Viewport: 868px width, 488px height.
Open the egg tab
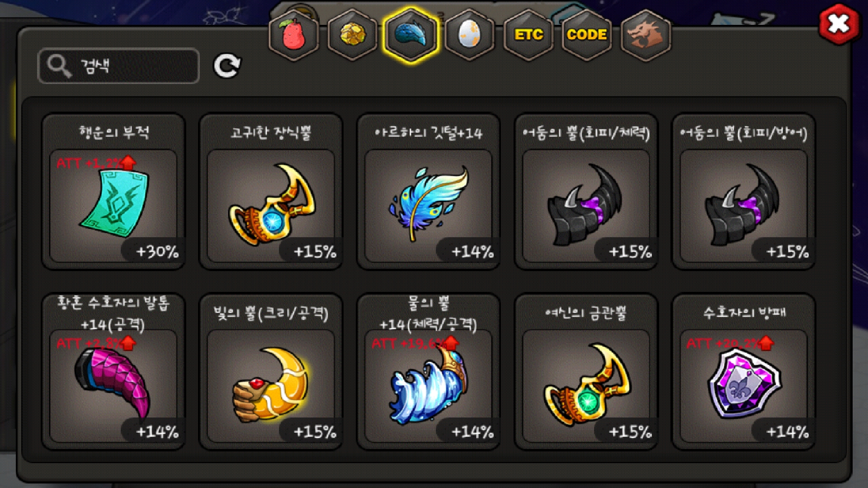[x=469, y=34]
